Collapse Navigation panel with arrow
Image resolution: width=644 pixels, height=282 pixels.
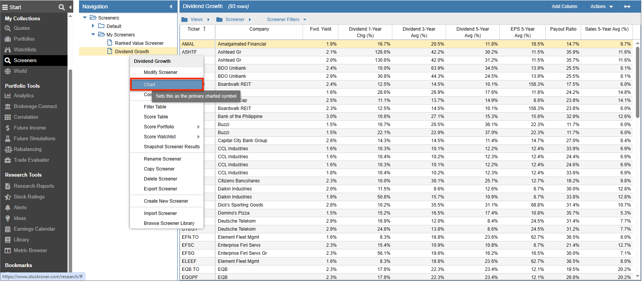click(x=171, y=7)
